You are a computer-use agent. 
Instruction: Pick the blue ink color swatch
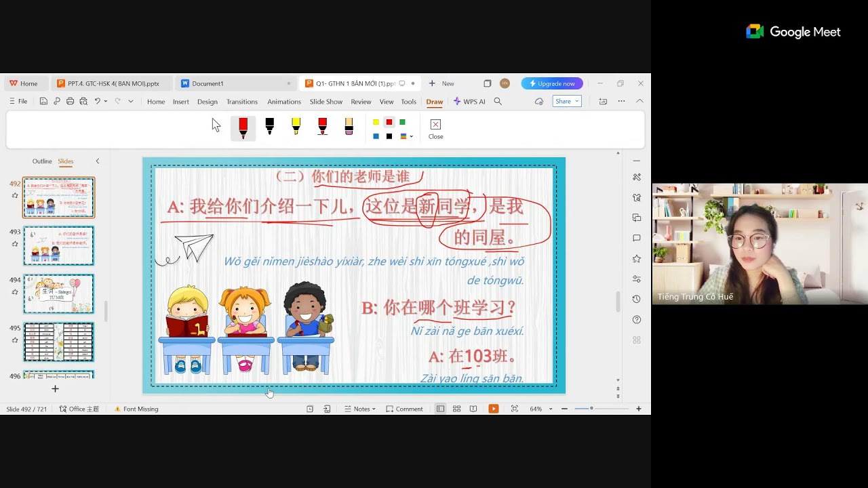pyautogui.click(x=376, y=136)
